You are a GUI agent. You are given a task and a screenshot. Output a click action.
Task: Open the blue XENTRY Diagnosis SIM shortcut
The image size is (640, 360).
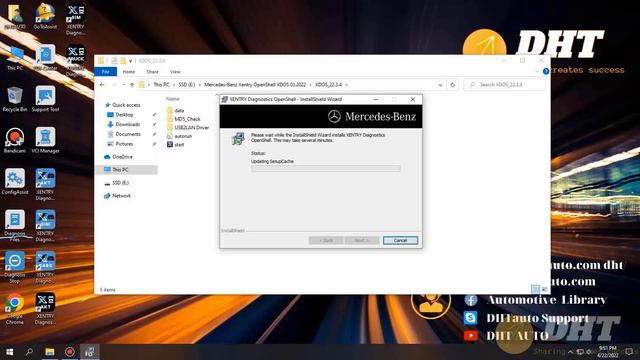coord(45,226)
